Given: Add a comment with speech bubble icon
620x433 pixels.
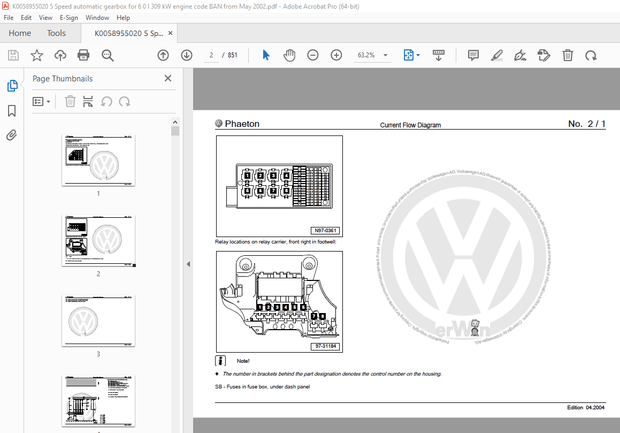Looking at the screenshot, I should [473, 55].
